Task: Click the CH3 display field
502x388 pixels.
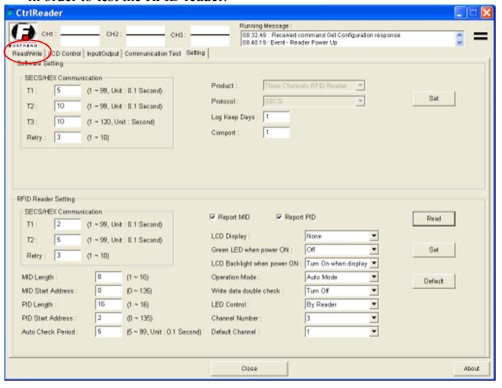Action: click(210, 36)
